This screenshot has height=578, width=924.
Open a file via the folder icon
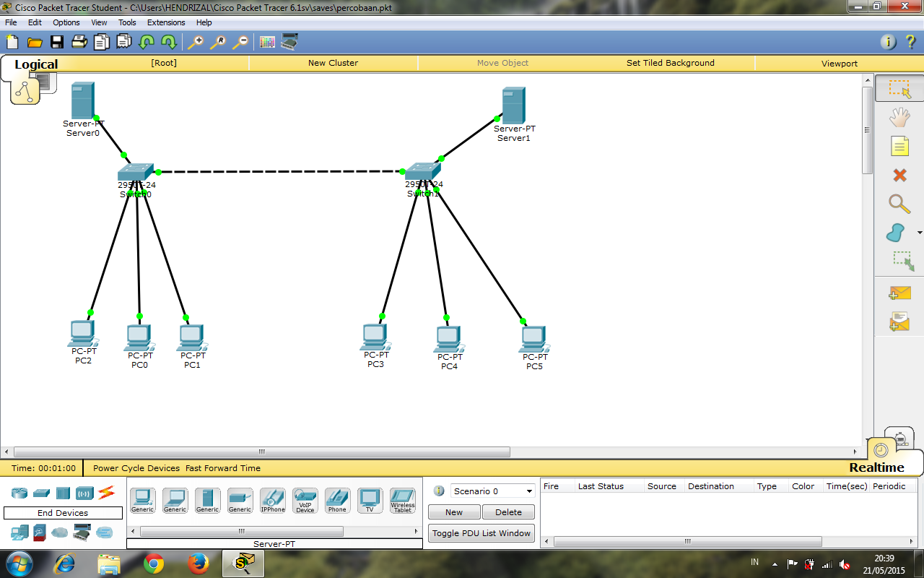click(34, 42)
